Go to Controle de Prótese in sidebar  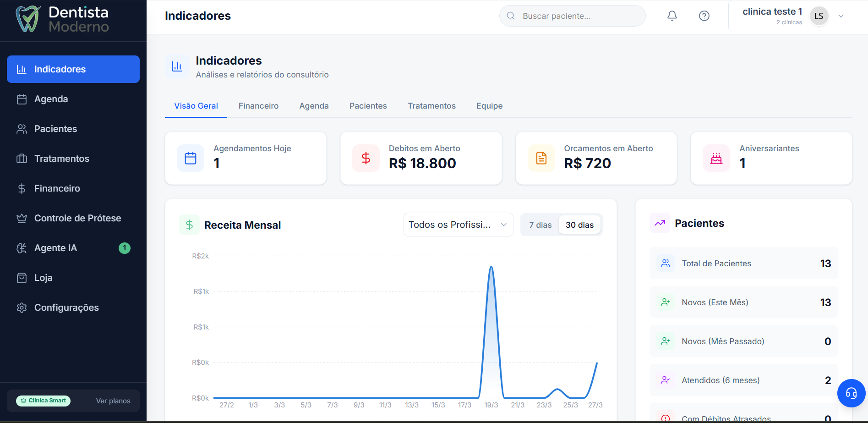77,218
